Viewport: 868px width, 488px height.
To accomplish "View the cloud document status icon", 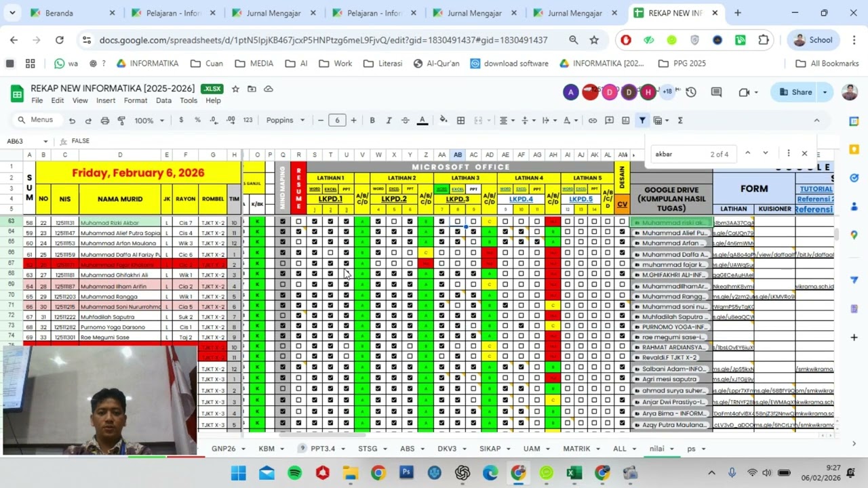I will pos(269,89).
